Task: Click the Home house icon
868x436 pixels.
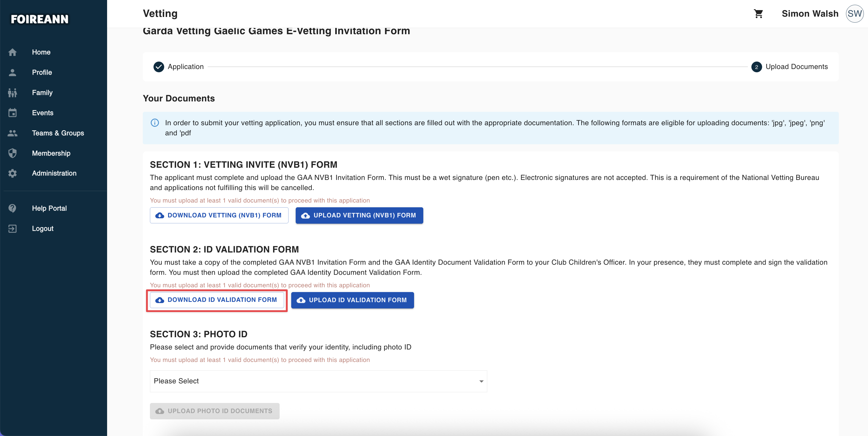Action: [x=12, y=52]
